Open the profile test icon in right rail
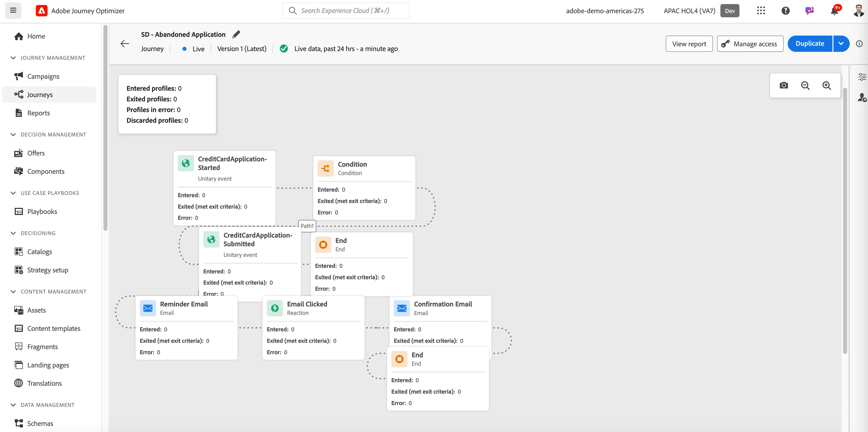 862,97
